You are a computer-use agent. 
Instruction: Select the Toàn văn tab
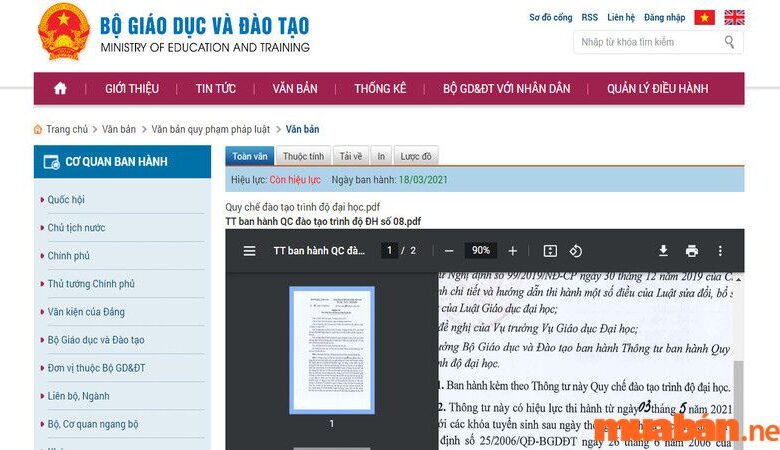tap(250, 156)
